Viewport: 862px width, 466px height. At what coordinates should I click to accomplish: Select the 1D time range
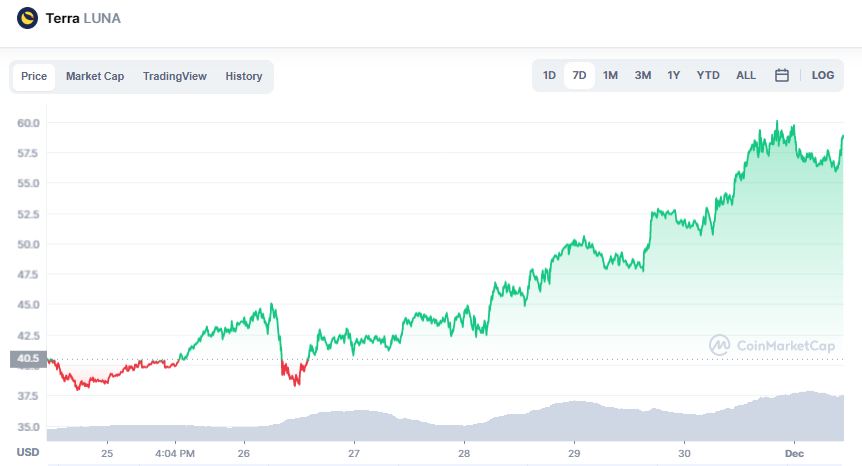pos(549,75)
